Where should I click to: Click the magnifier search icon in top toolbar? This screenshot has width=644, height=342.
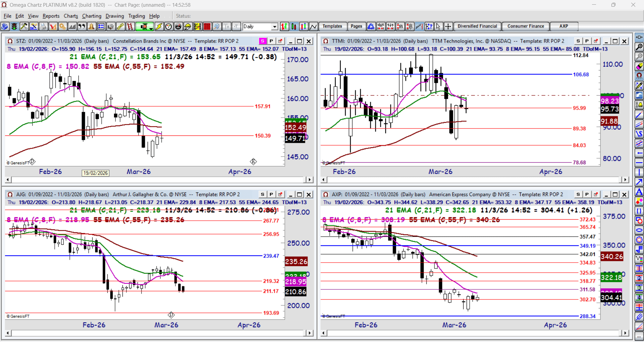click(217, 26)
